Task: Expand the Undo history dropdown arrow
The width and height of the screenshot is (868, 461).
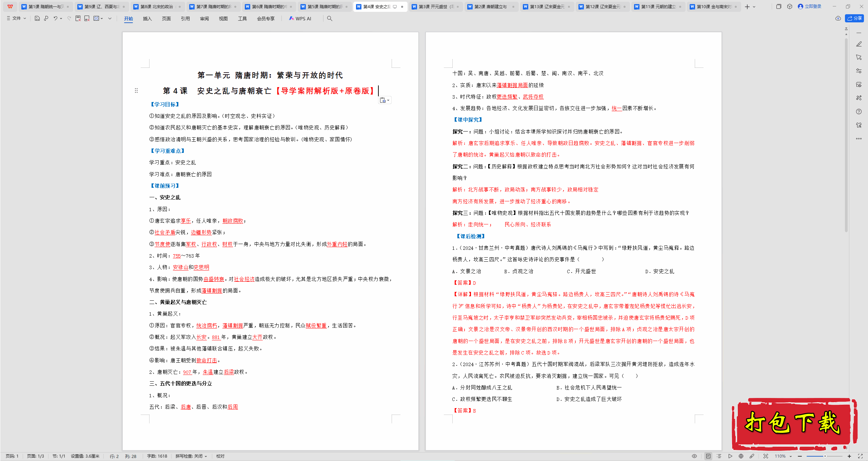Action: [61, 19]
